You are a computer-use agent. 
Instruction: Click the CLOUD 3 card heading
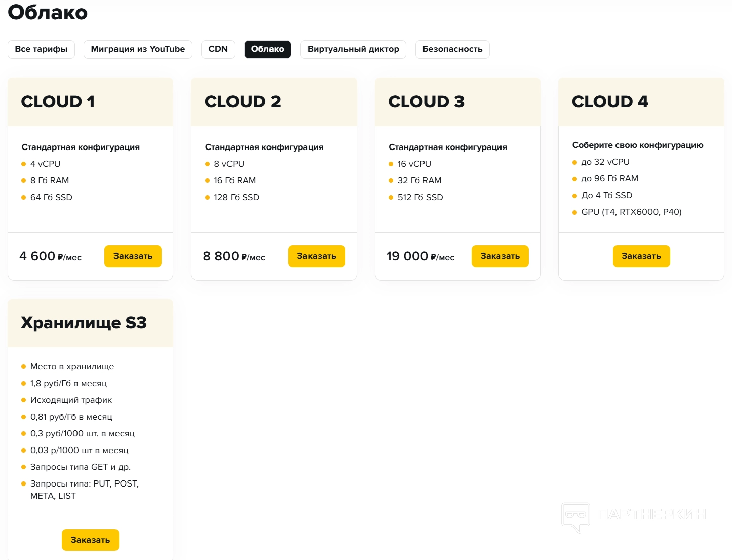point(426,102)
